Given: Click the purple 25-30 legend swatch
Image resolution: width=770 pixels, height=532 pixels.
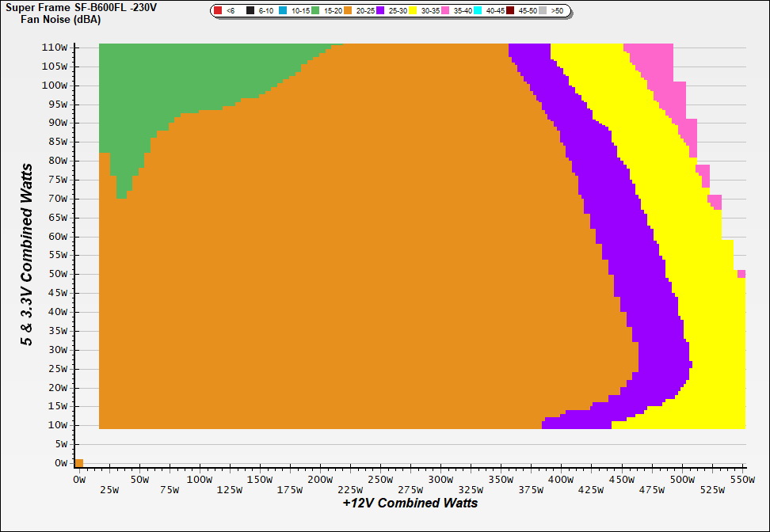Looking at the screenshot, I should coord(380,11).
